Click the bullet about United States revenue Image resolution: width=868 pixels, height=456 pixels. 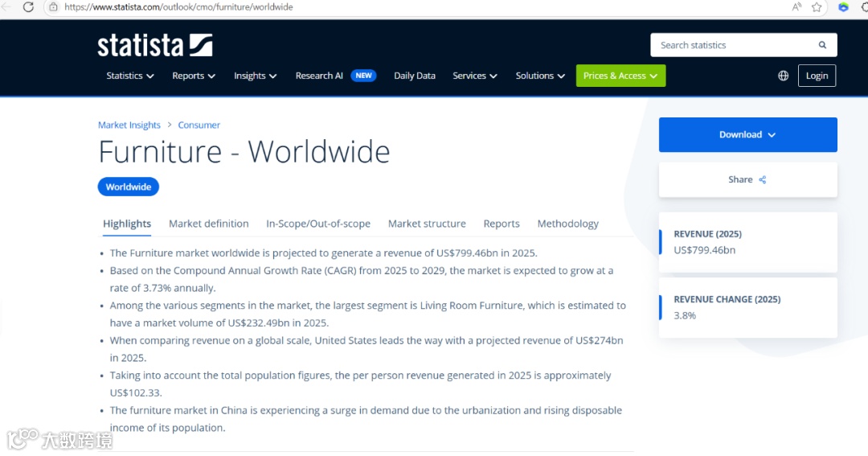click(x=366, y=349)
